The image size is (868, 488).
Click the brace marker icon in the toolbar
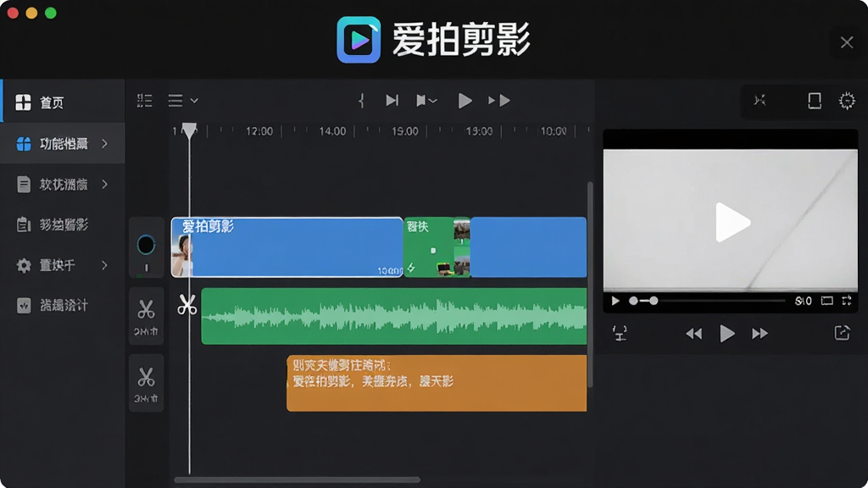point(361,100)
